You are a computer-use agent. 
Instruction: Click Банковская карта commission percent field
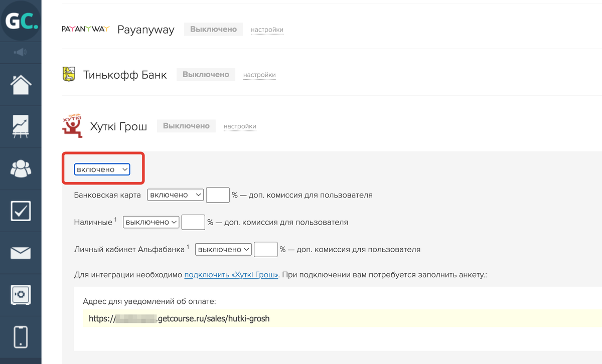point(218,195)
